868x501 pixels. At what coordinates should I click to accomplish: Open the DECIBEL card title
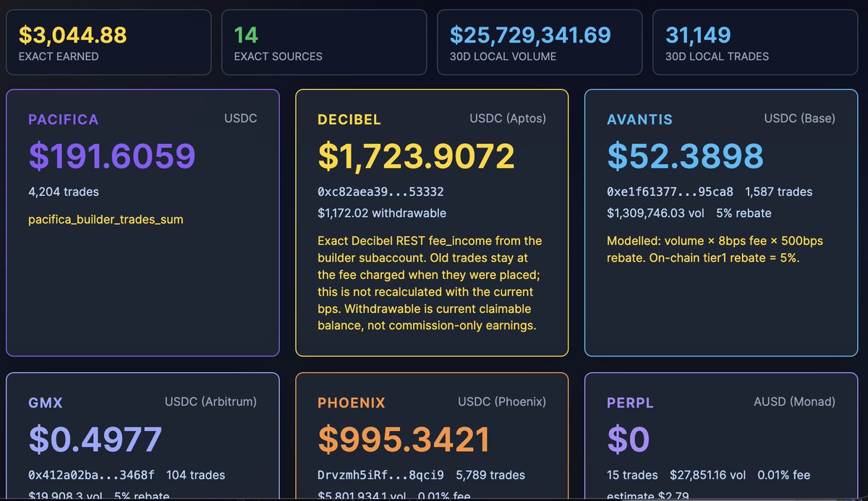pos(349,119)
